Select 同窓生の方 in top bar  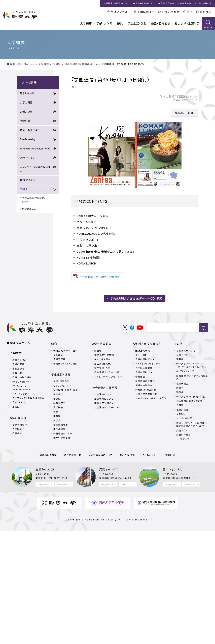point(185,3)
